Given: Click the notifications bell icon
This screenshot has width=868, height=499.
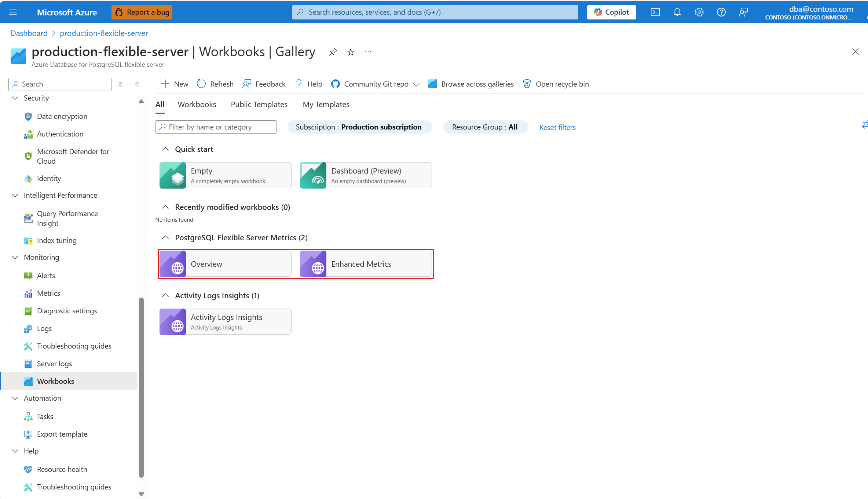Looking at the screenshot, I should click(677, 12).
